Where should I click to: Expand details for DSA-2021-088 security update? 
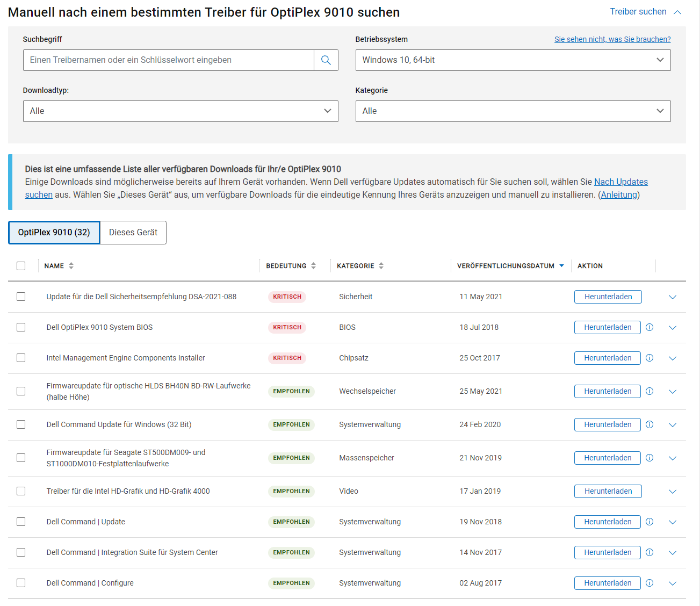pyautogui.click(x=673, y=297)
